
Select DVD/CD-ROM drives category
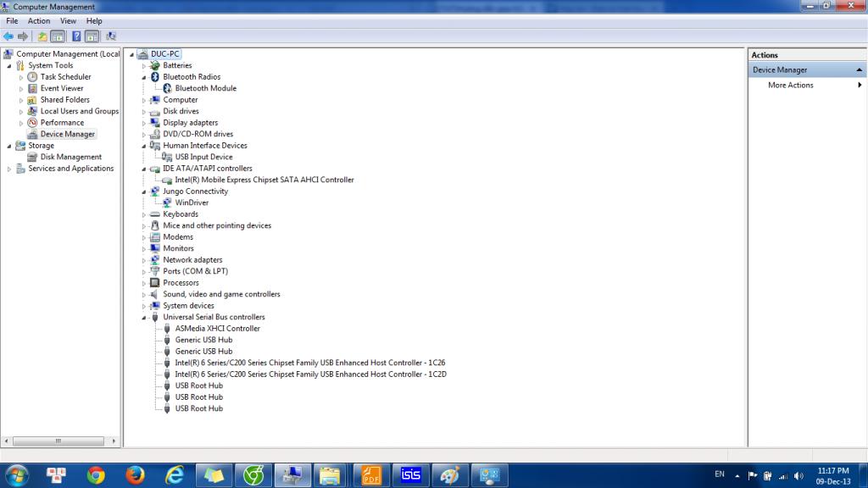coord(198,134)
